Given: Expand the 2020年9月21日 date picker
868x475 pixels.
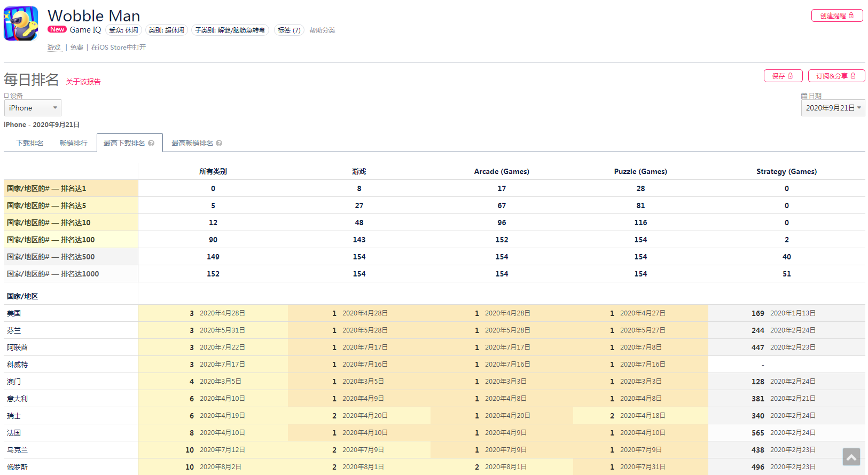Looking at the screenshot, I should pos(832,108).
